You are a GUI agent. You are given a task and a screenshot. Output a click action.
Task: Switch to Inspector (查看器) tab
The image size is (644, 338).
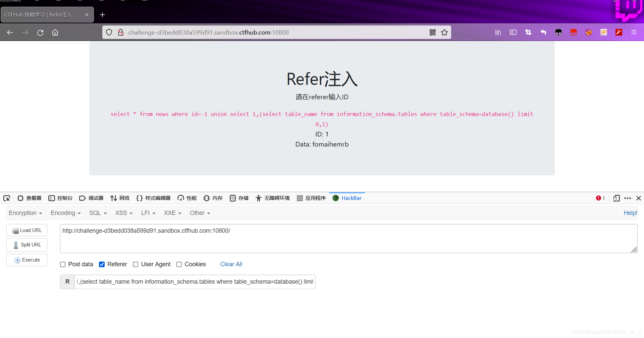30,198
